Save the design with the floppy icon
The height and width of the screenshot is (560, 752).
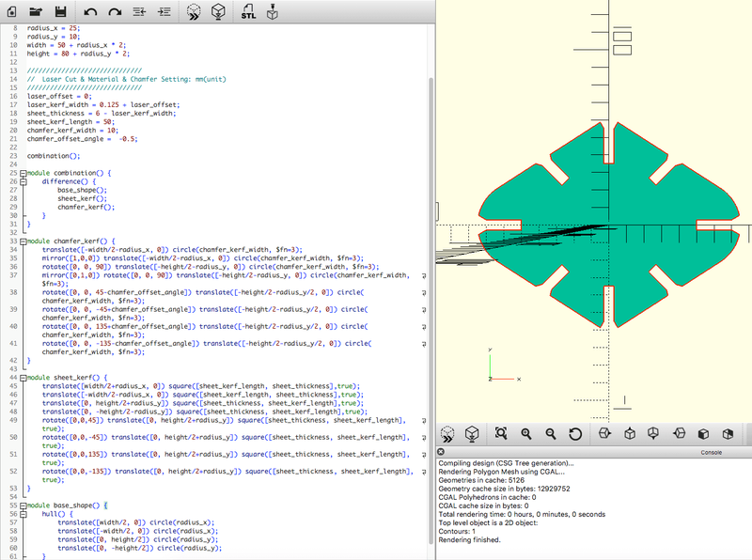pos(60,11)
